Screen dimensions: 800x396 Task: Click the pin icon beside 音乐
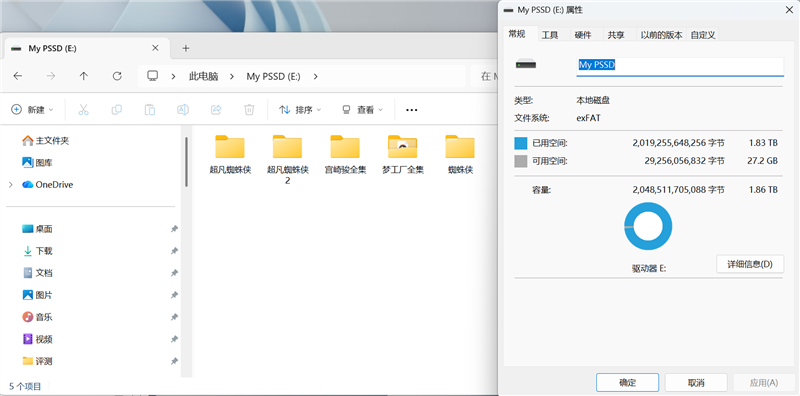(x=174, y=317)
